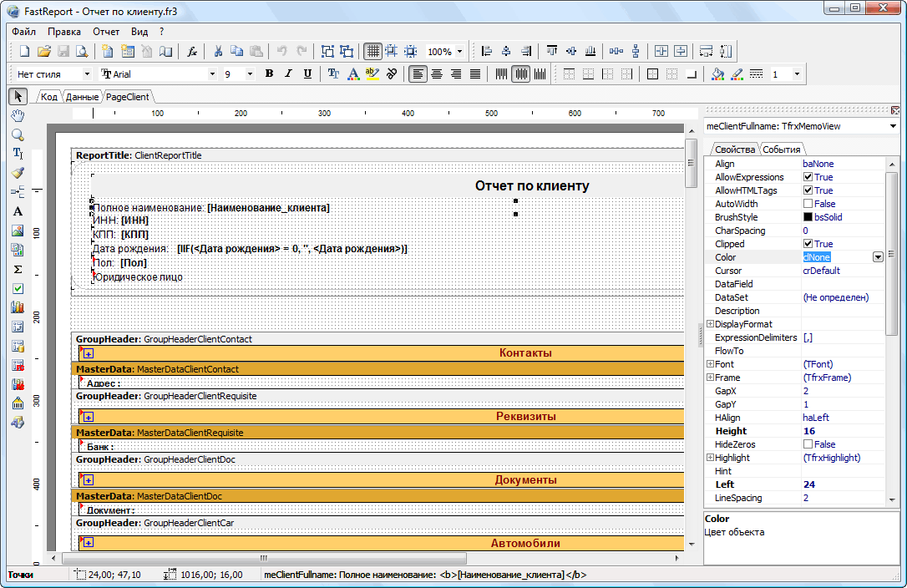This screenshot has width=907, height=588.
Task: Click the New report icon
Action: pos(24,52)
